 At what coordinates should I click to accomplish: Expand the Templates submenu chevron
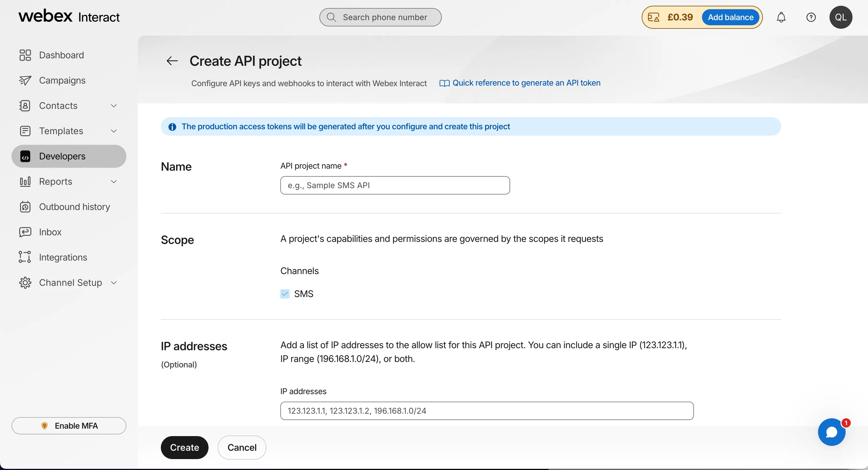pyautogui.click(x=114, y=131)
